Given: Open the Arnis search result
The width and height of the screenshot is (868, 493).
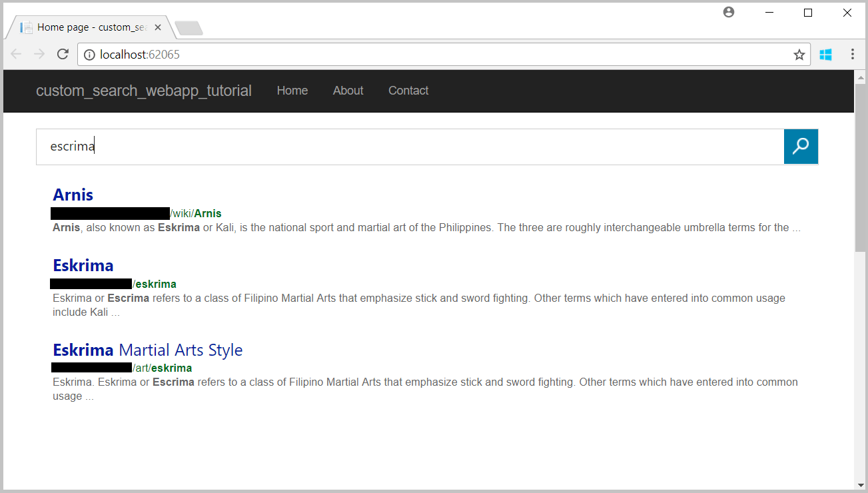Looking at the screenshot, I should pyautogui.click(x=73, y=195).
